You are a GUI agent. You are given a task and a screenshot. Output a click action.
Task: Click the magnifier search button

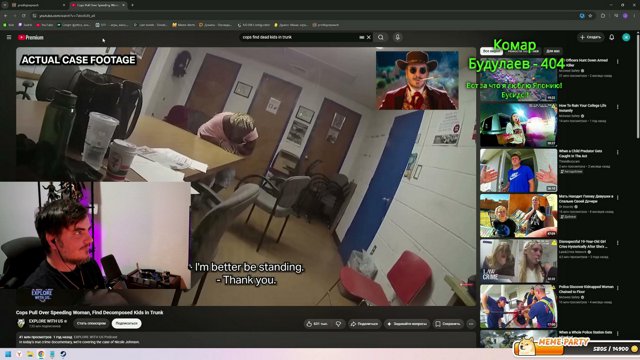click(x=380, y=37)
